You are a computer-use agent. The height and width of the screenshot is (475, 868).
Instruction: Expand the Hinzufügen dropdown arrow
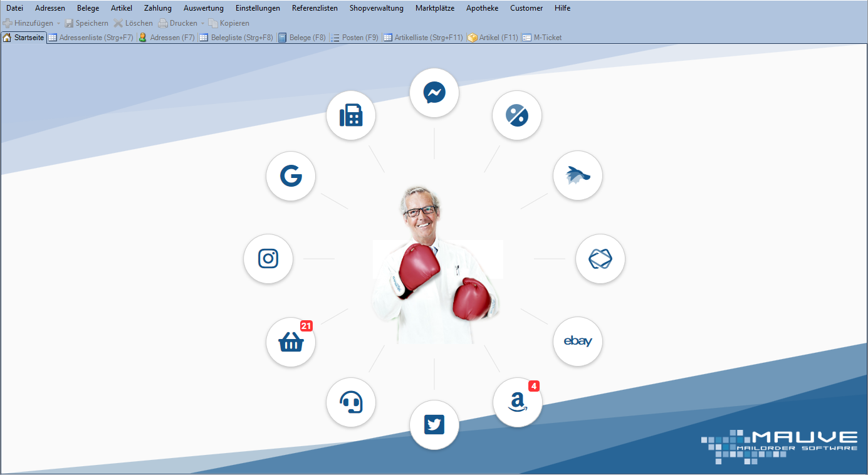click(x=59, y=23)
